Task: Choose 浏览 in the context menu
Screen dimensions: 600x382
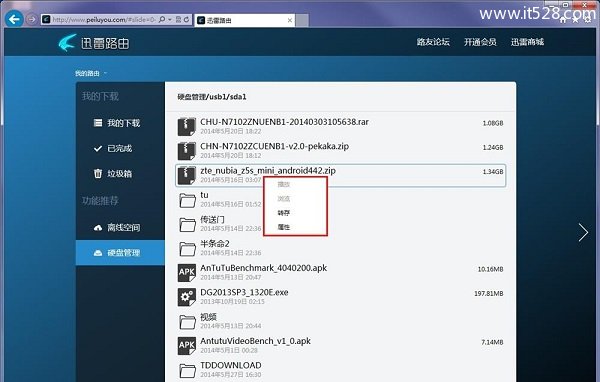Action: coord(284,199)
